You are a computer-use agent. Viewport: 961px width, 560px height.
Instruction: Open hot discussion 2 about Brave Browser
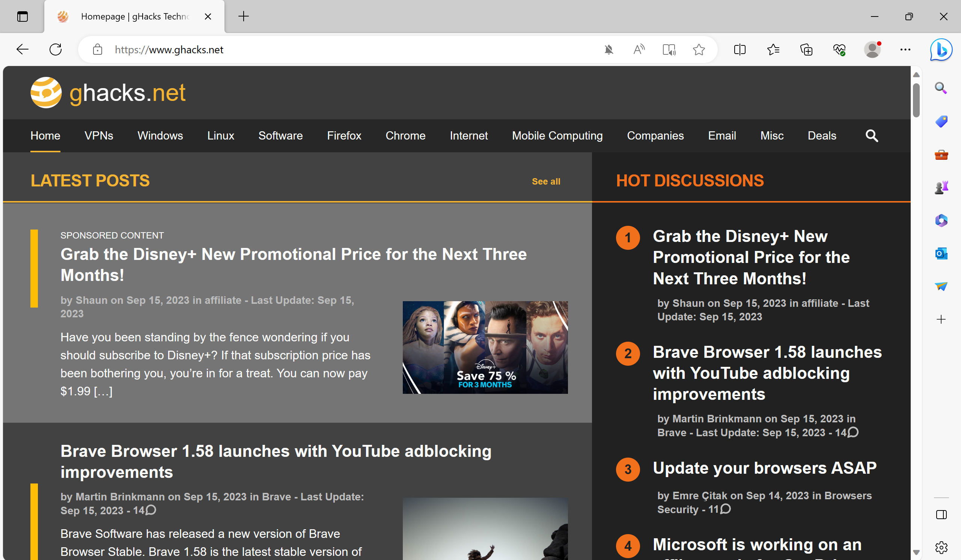(x=767, y=373)
